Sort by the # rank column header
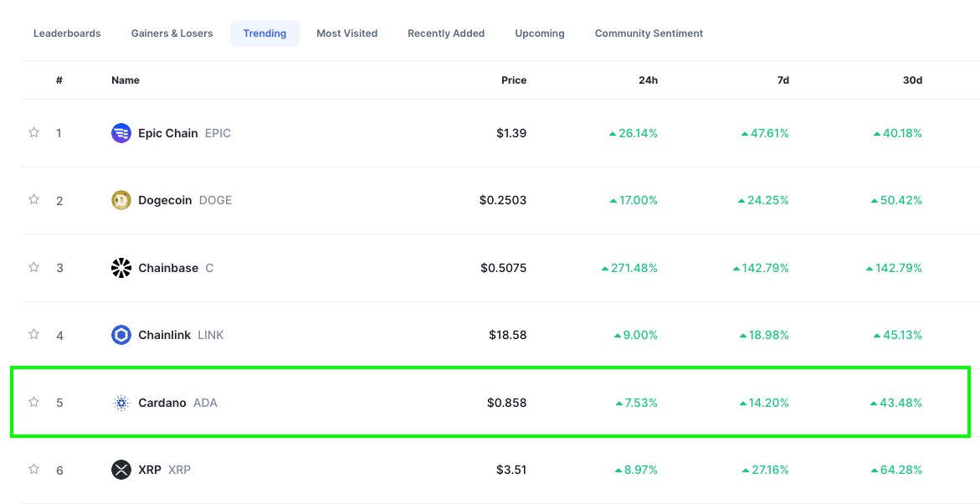The width and height of the screenshot is (980, 504). click(x=59, y=80)
